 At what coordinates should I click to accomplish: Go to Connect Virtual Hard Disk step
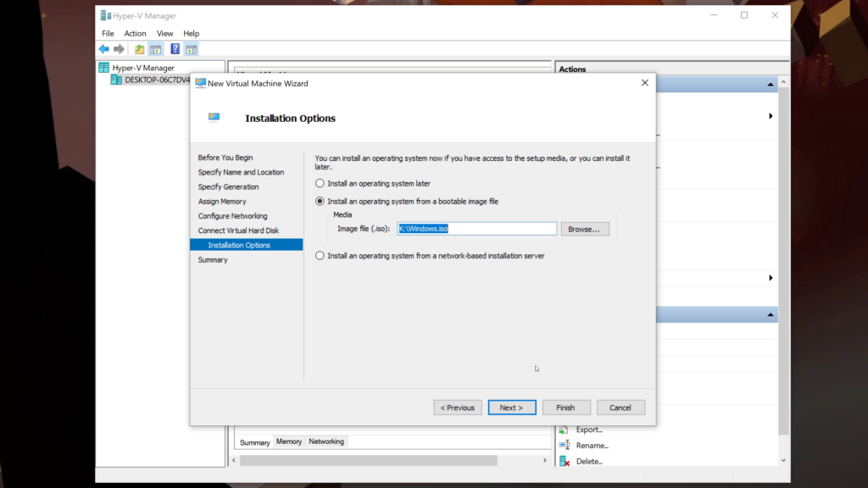click(x=238, y=230)
